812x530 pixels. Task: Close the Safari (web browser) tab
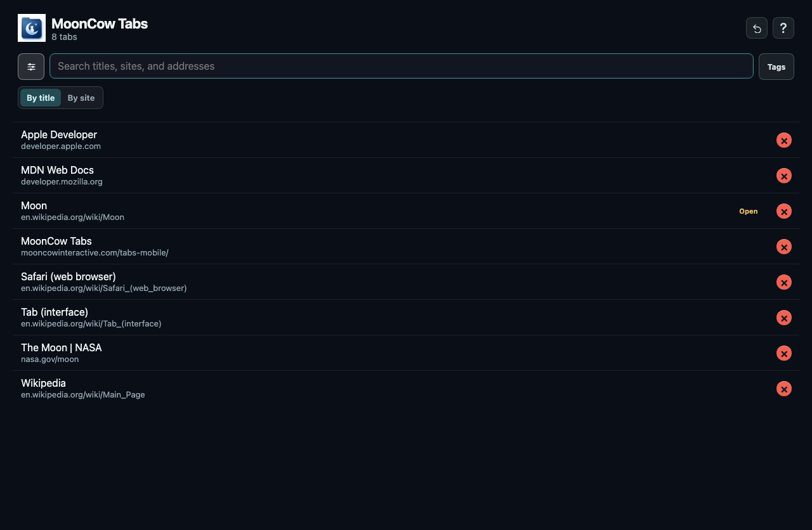click(x=784, y=282)
